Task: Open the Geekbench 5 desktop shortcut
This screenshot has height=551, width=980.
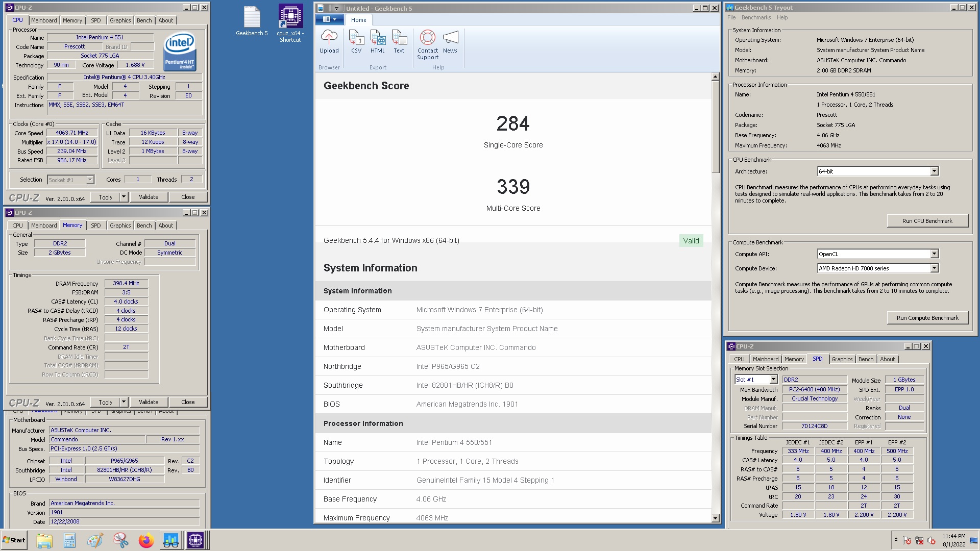Action: coord(252,21)
